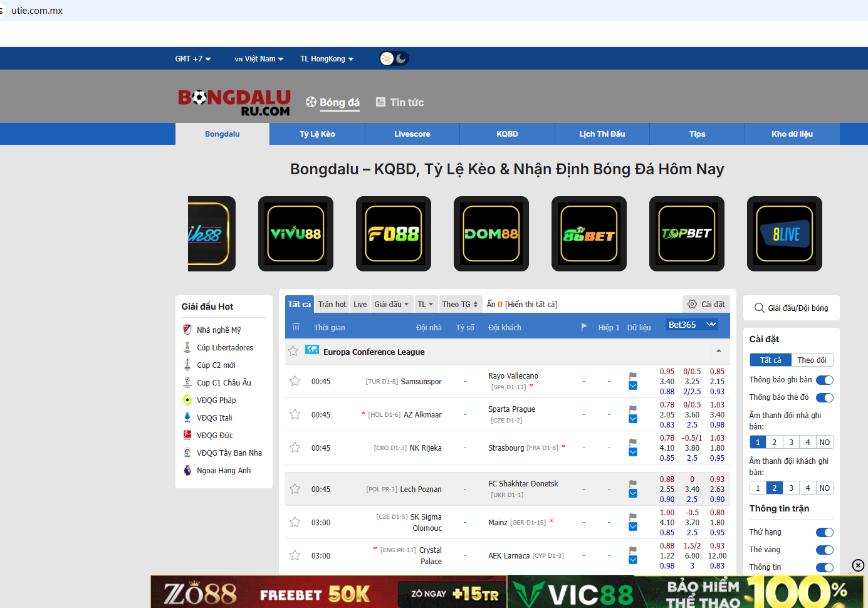This screenshot has height=608, width=868.
Task: Switch to the KQBD tab
Action: coord(507,134)
